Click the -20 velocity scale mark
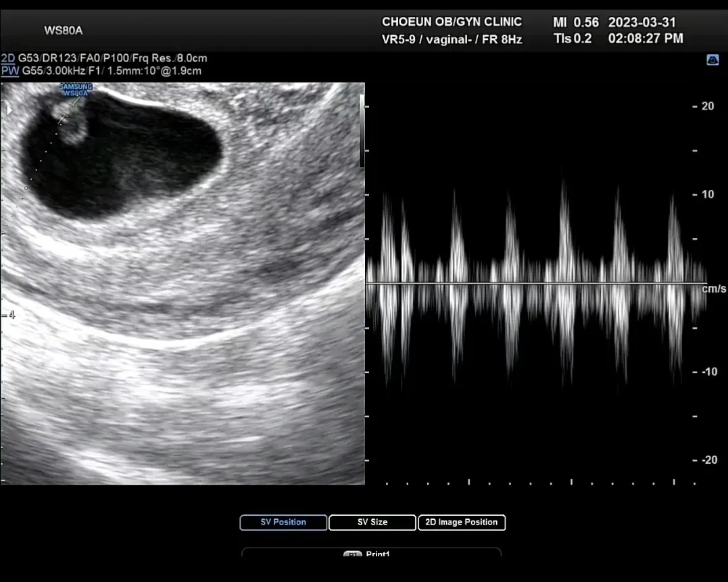Screen dimensions: 728x582 pos(710,460)
